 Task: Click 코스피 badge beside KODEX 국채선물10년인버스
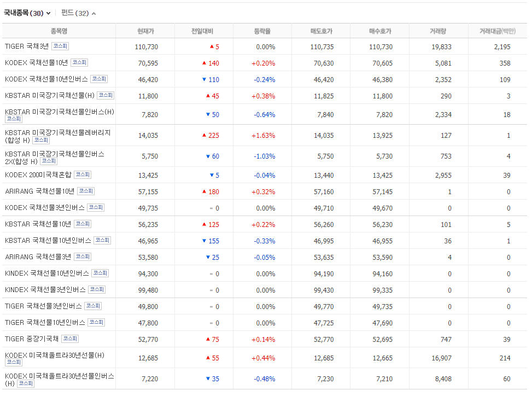[x=99, y=79]
